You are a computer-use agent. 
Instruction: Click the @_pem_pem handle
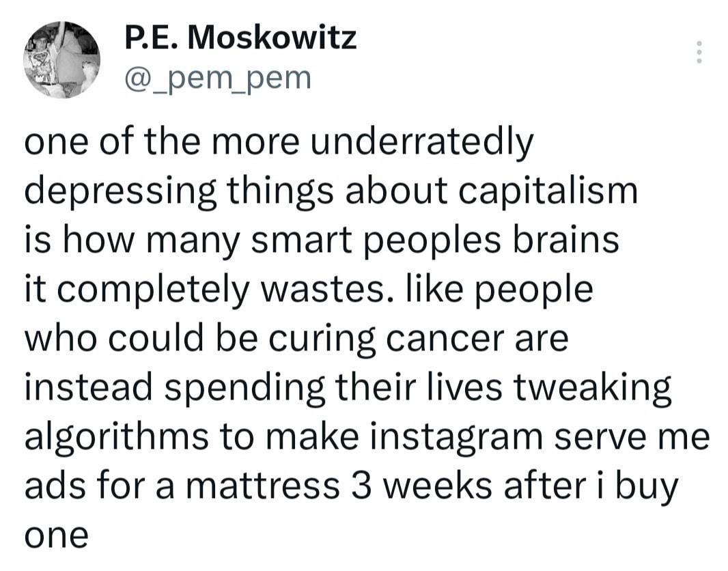[216, 78]
